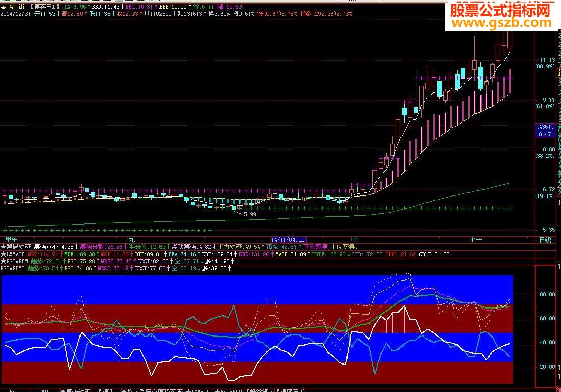This screenshot has height=392, width=561.
Task: Click the MACD:21.89 value
Action: click(291, 254)
